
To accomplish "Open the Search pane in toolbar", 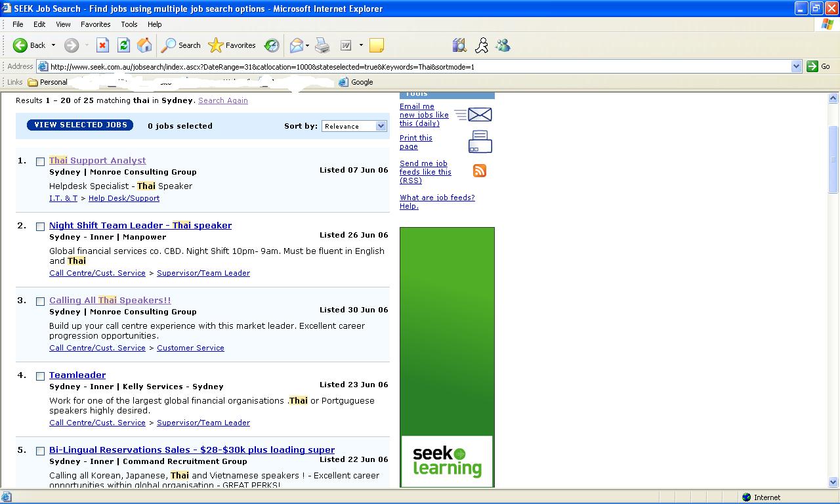I will click(181, 45).
